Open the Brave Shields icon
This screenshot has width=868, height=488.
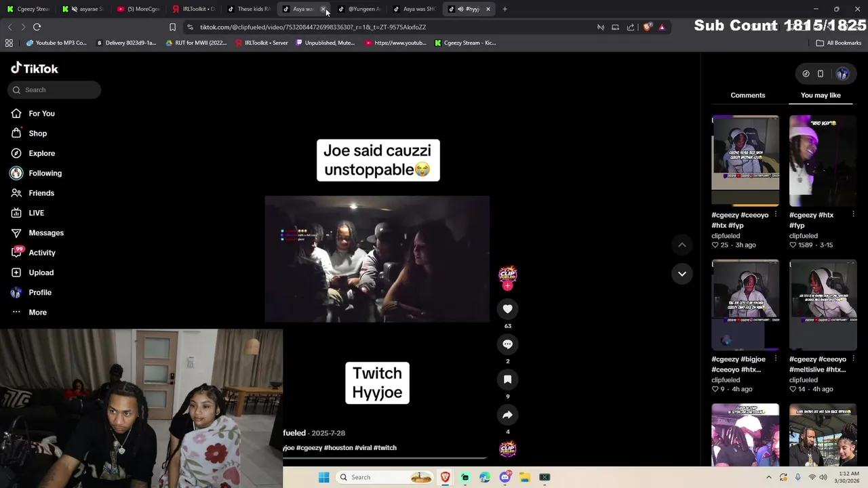coord(648,27)
